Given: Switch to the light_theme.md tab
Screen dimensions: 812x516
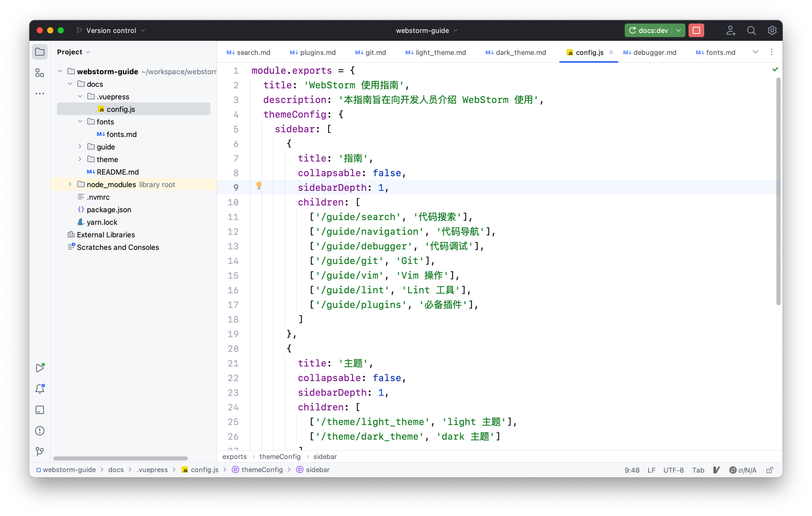Looking at the screenshot, I should pos(436,52).
